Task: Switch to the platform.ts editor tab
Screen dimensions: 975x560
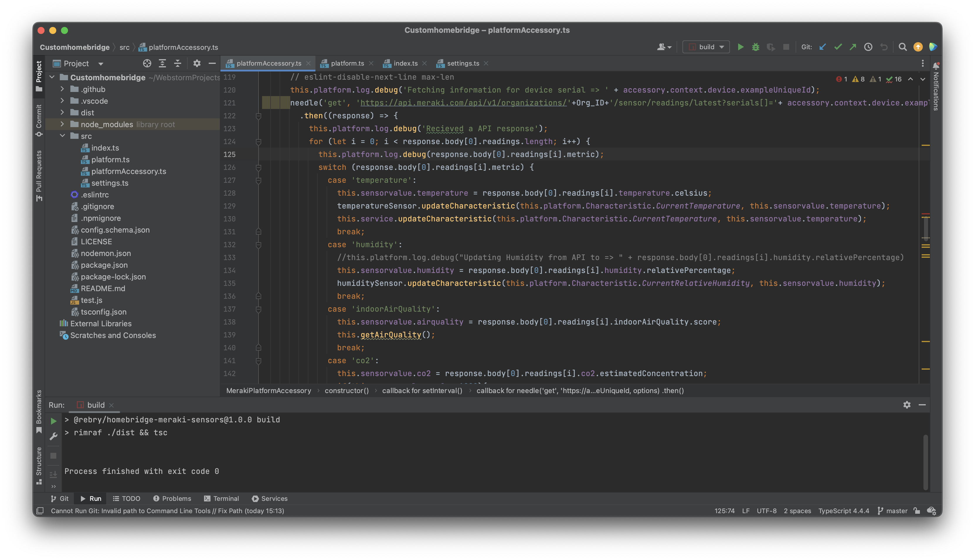Action: [347, 64]
